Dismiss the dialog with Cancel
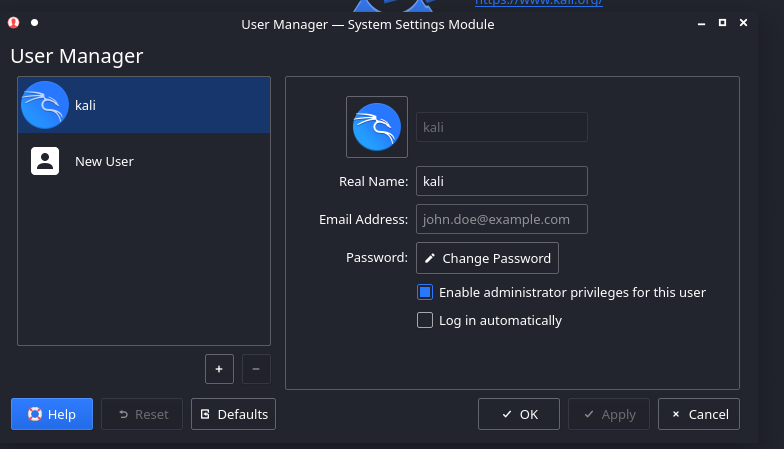The height and width of the screenshot is (449, 784). pos(699,414)
